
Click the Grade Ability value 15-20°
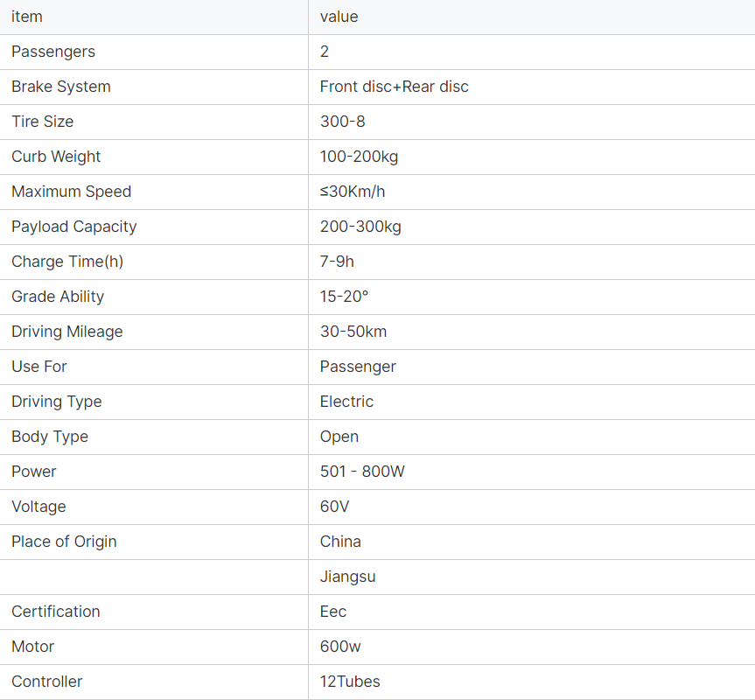click(x=344, y=297)
